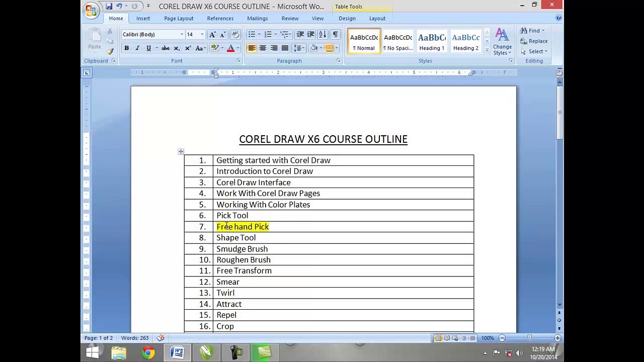The width and height of the screenshot is (644, 362).
Task: Click the vertical scrollbar thumb
Action: [x=559, y=114]
